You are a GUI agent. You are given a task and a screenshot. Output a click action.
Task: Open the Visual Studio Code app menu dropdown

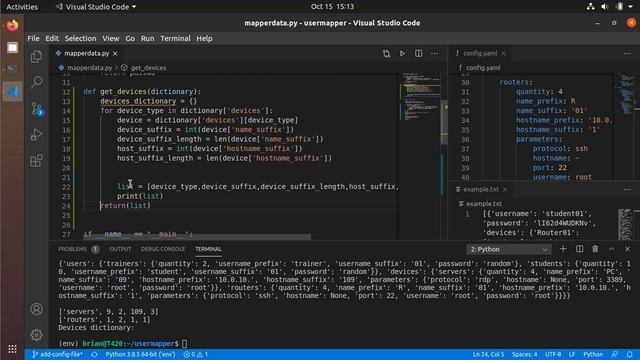pos(96,7)
